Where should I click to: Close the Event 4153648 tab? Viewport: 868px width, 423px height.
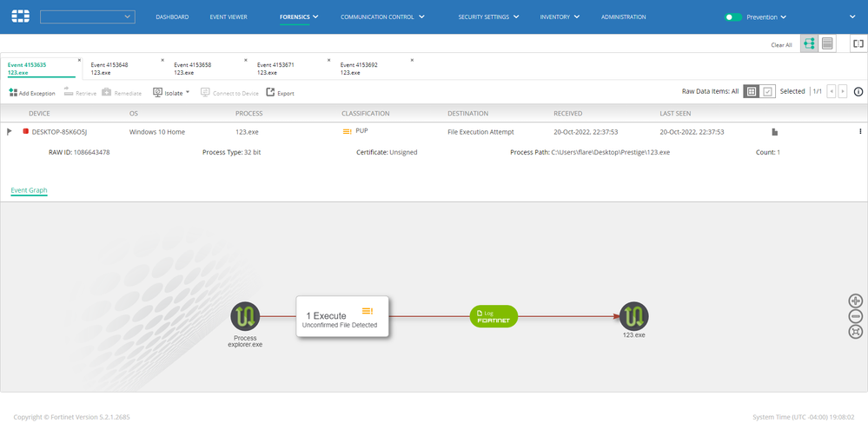[162, 60]
